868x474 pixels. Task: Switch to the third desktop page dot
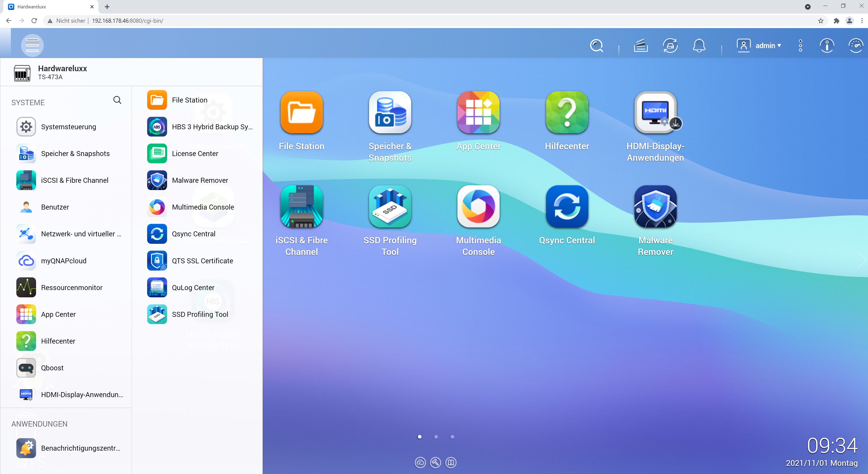(452, 437)
